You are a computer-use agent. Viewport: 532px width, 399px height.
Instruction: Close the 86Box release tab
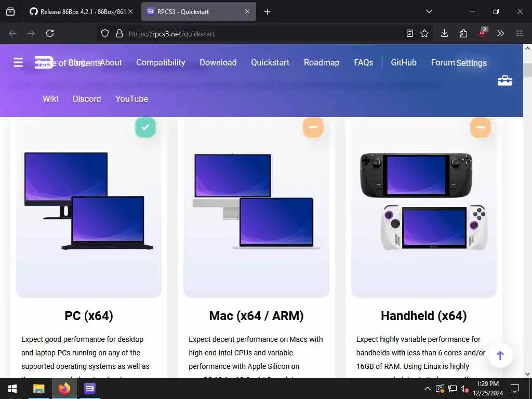click(x=130, y=11)
